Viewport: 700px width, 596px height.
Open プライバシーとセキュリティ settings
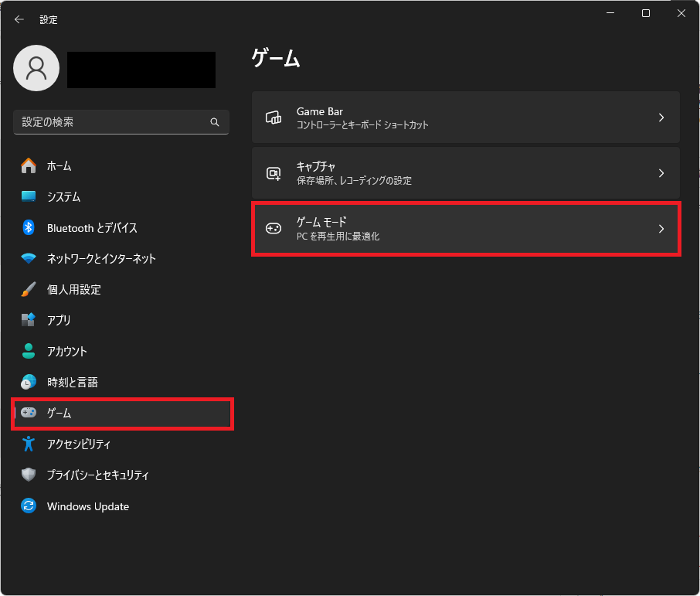(97, 475)
